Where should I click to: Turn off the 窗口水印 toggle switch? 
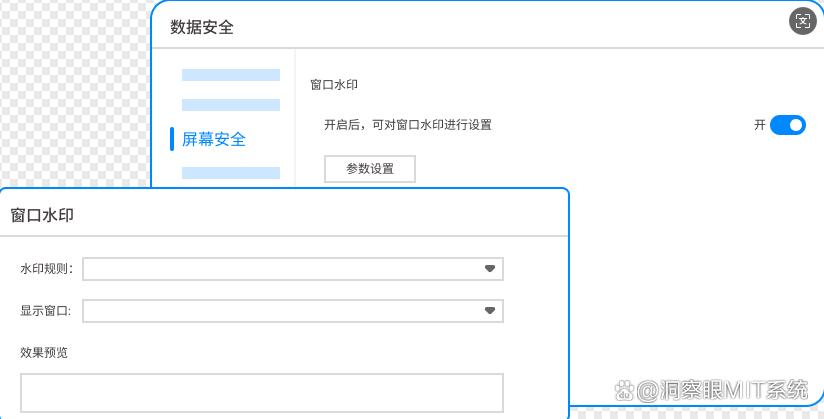pyautogui.click(x=788, y=125)
